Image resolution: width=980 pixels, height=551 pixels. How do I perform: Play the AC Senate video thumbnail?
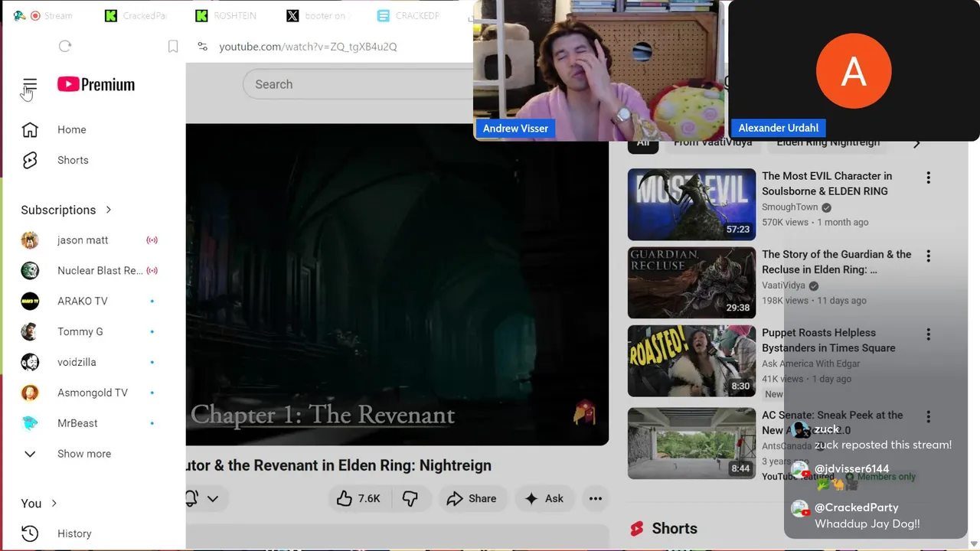(691, 443)
